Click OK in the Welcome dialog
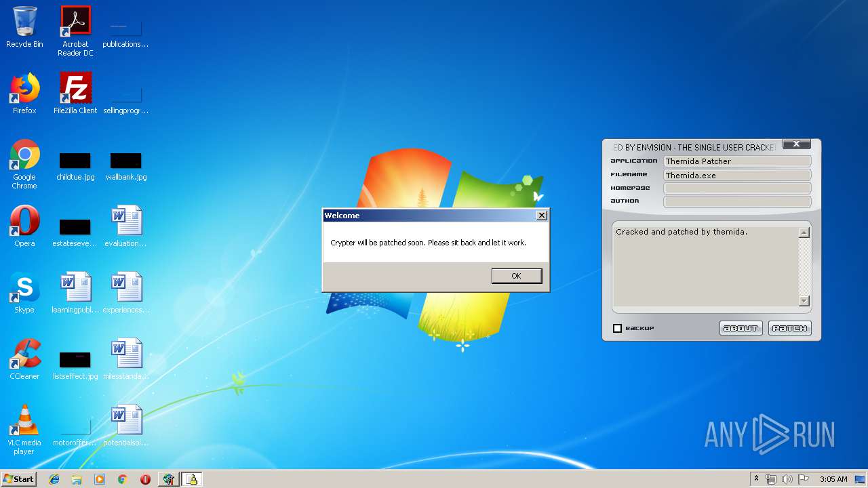The image size is (868, 488). pyautogui.click(x=516, y=276)
